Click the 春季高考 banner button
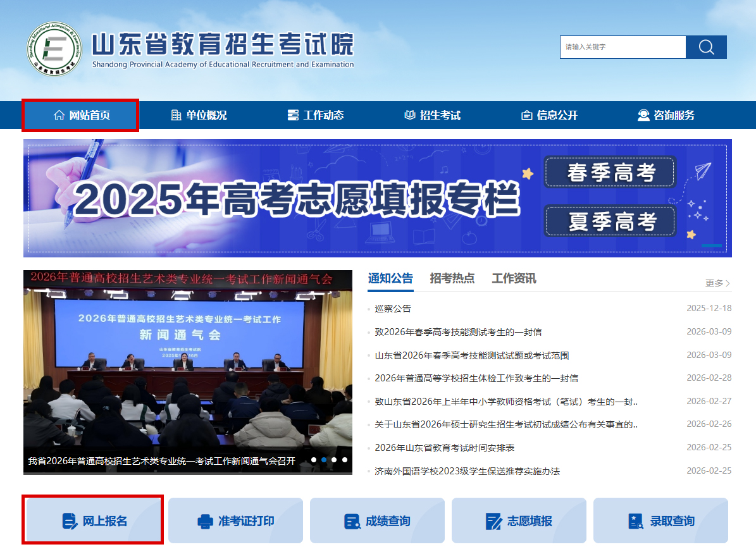 point(610,173)
